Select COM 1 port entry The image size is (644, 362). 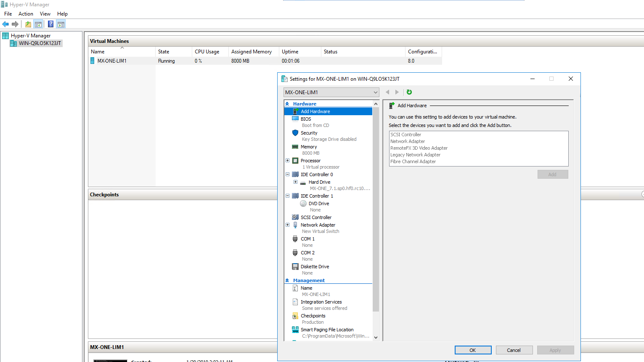pyautogui.click(x=307, y=239)
